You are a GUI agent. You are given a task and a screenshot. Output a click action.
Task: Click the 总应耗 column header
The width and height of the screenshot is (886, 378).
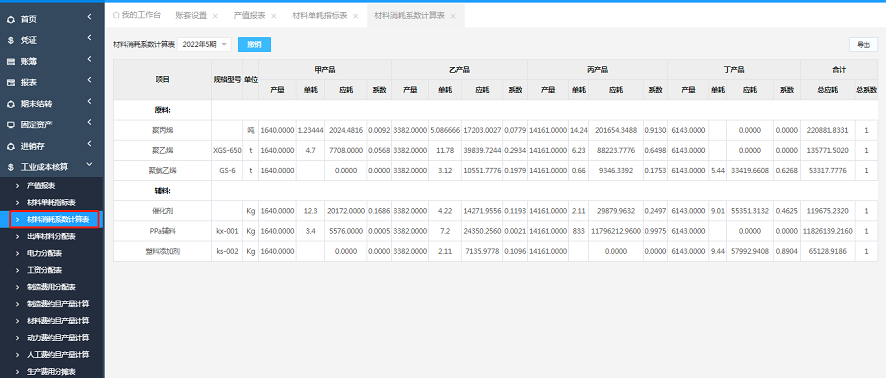tap(828, 90)
